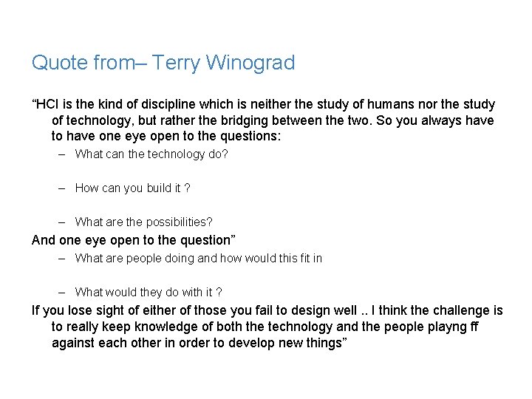Click the line starting 'to really keep knowledge'
532x399 pixels.
click(x=265, y=327)
